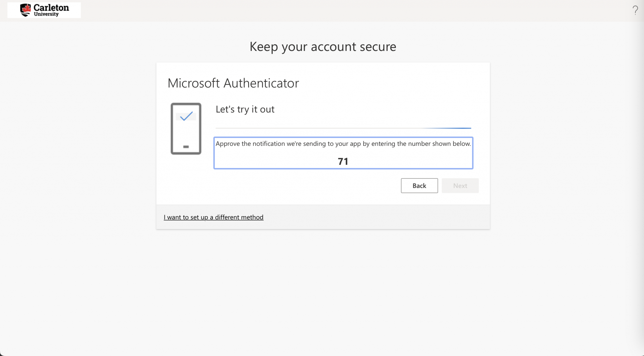Click the Carleton University logo
644x356 pixels.
pos(44,10)
